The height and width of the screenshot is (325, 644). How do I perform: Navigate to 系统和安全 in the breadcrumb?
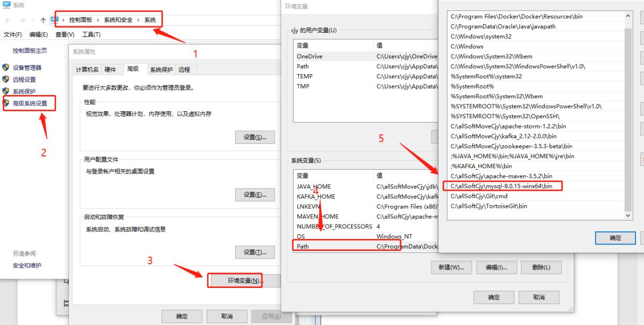click(x=118, y=20)
